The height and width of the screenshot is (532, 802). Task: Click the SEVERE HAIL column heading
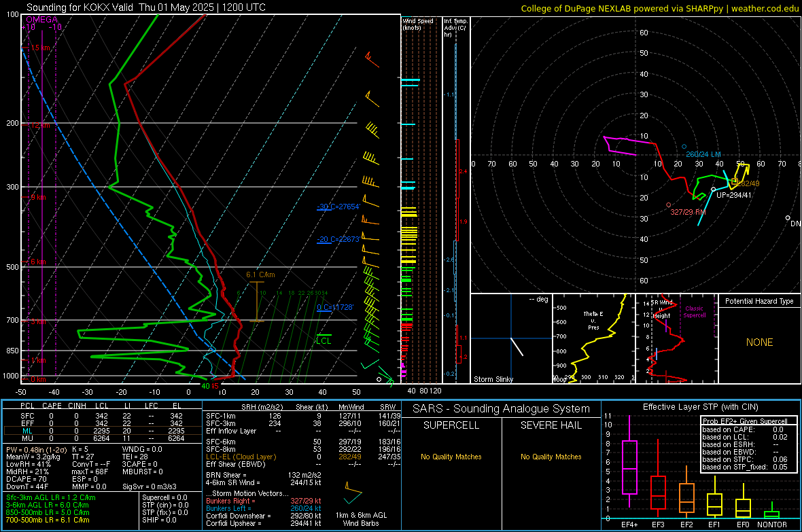tap(551, 425)
